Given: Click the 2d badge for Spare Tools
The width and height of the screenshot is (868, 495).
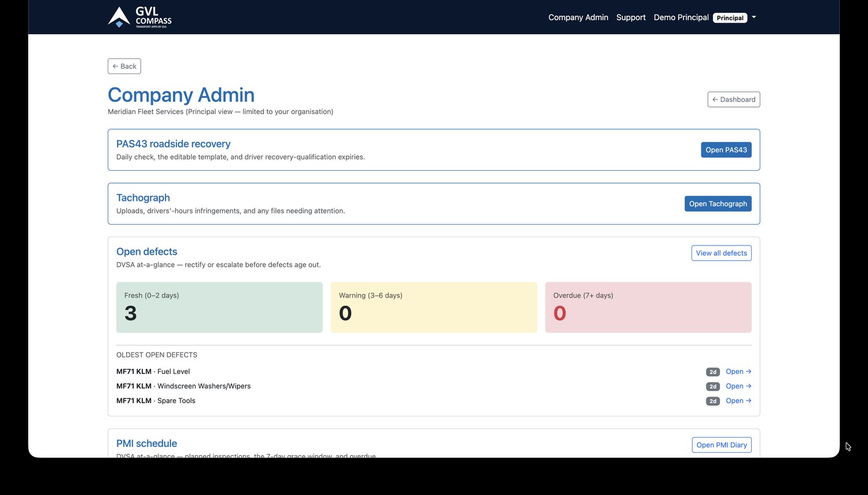Looking at the screenshot, I should point(713,401).
